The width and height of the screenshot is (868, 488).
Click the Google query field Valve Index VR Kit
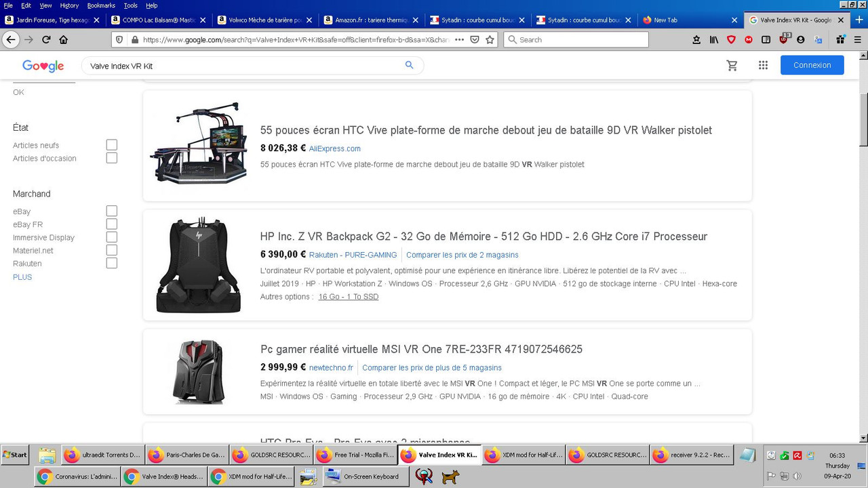point(244,66)
